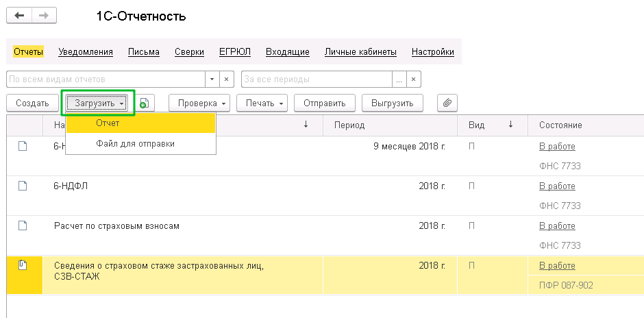Click ФНС 7733 in the Расчет по страховым взносам row
644x318 pixels.
(560, 245)
